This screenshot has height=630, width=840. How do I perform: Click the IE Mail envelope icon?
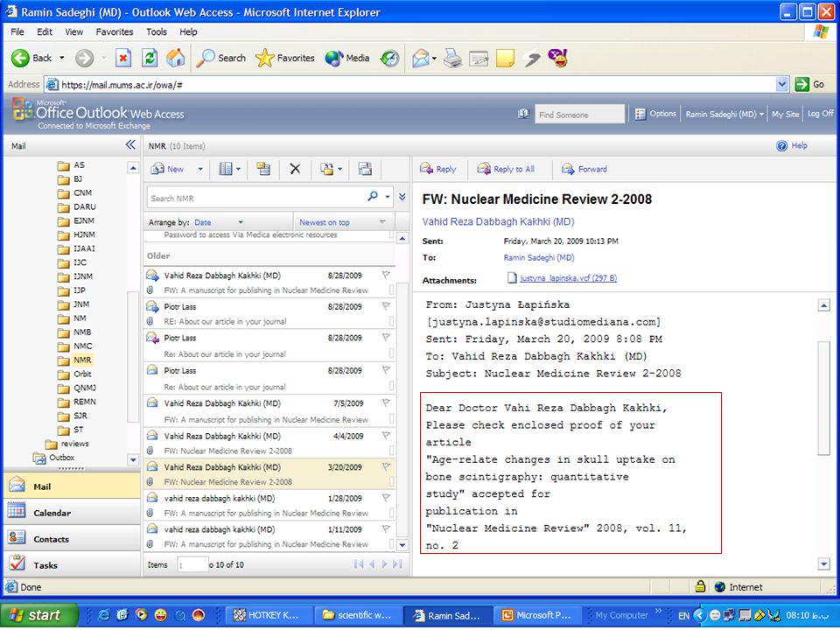(421, 58)
